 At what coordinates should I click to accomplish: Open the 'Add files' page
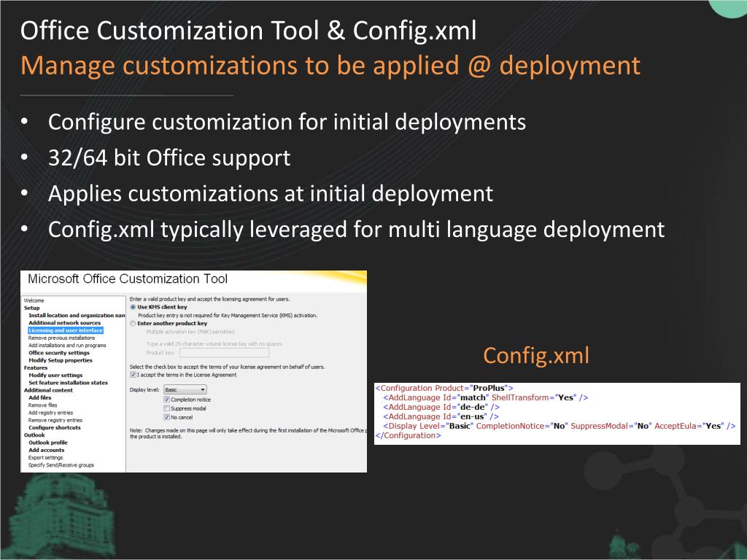[40, 397]
